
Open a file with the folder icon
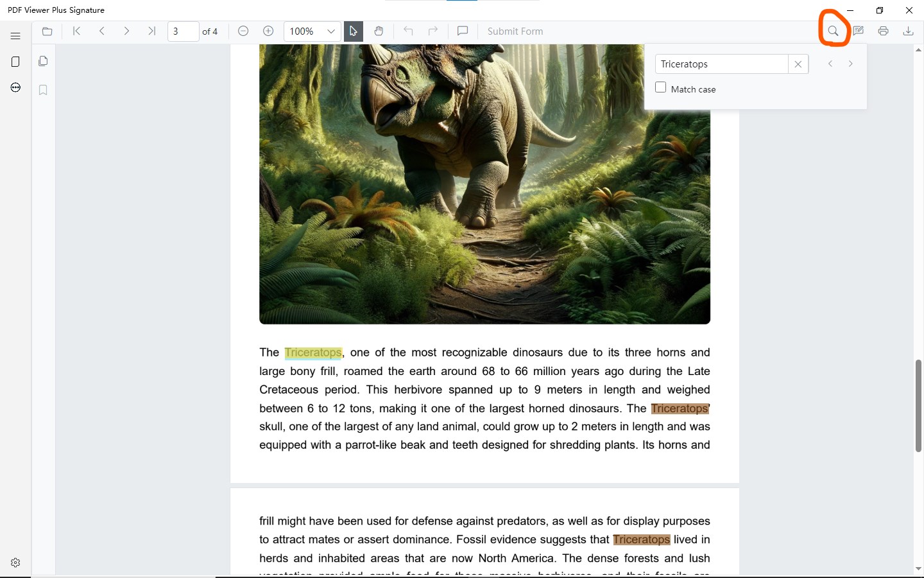47,31
